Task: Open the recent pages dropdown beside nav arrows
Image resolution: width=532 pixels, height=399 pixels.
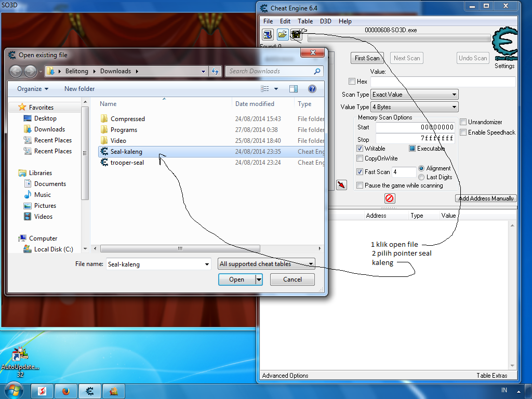Action: coord(41,71)
